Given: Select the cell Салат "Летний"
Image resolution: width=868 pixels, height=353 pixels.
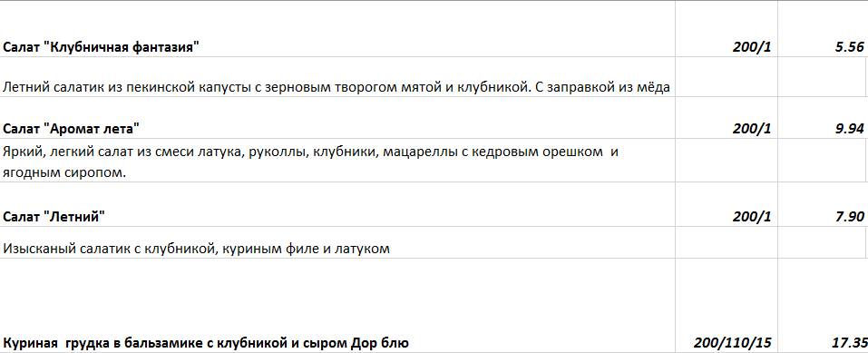Looking at the screenshot, I should [x=337, y=204].
